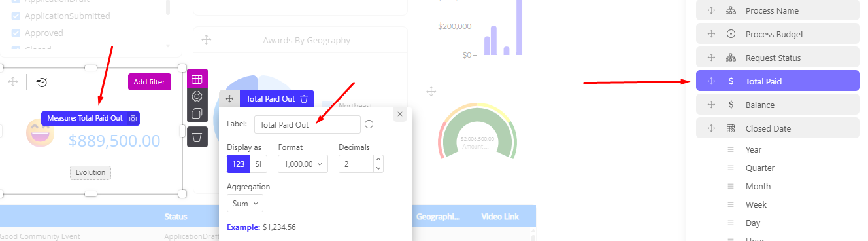Click the Add filter button
This screenshot has height=241, width=868.
pyautogui.click(x=149, y=82)
